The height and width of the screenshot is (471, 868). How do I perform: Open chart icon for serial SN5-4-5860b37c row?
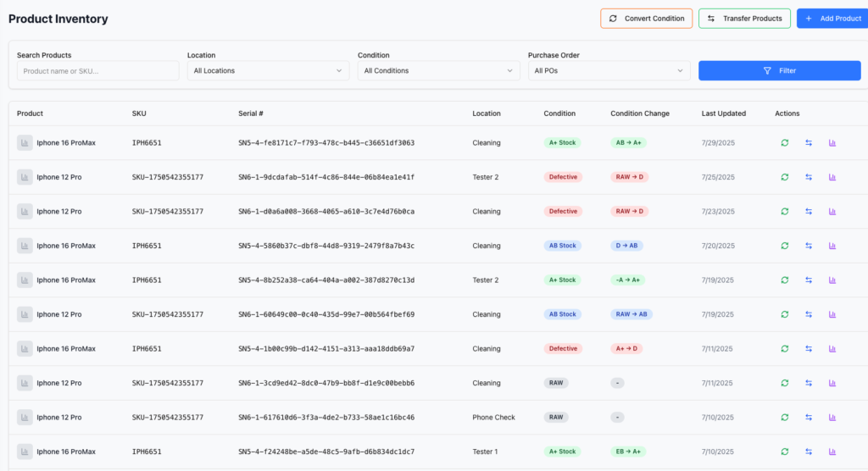pyautogui.click(x=832, y=246)
